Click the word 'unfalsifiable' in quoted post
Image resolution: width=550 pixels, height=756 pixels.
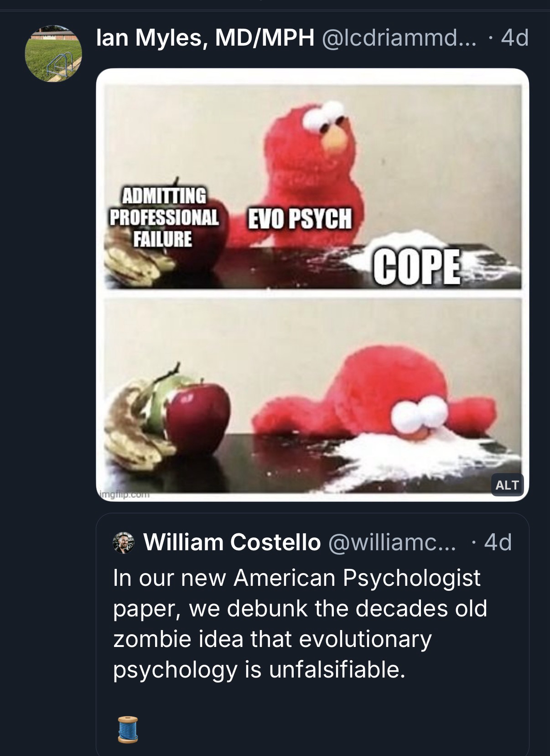click(337, 670)
